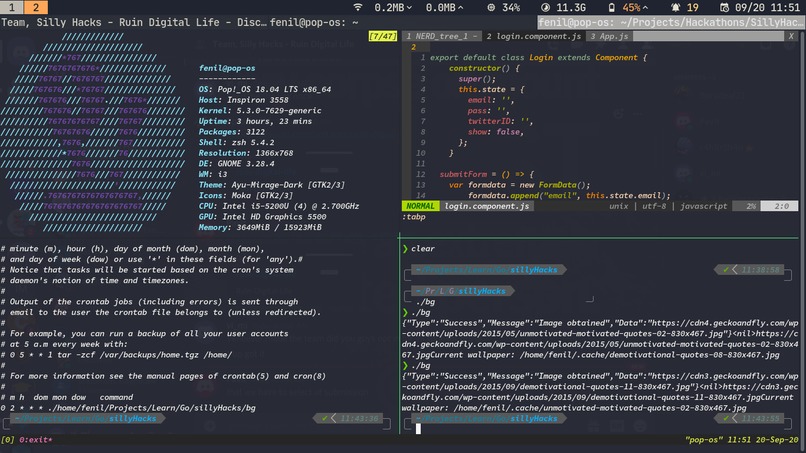
Task: Focus the fenil@pop-os: ~ window title
Action: point(314,23)
